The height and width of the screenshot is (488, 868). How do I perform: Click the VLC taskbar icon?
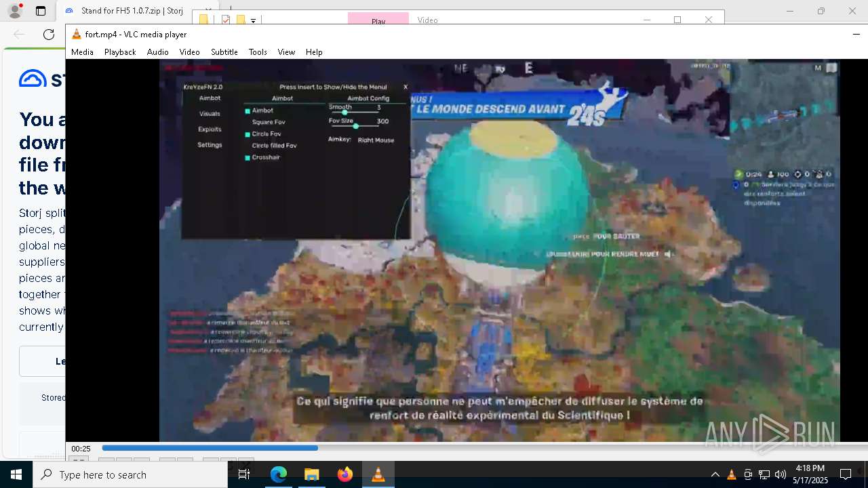tap(378, 474)
